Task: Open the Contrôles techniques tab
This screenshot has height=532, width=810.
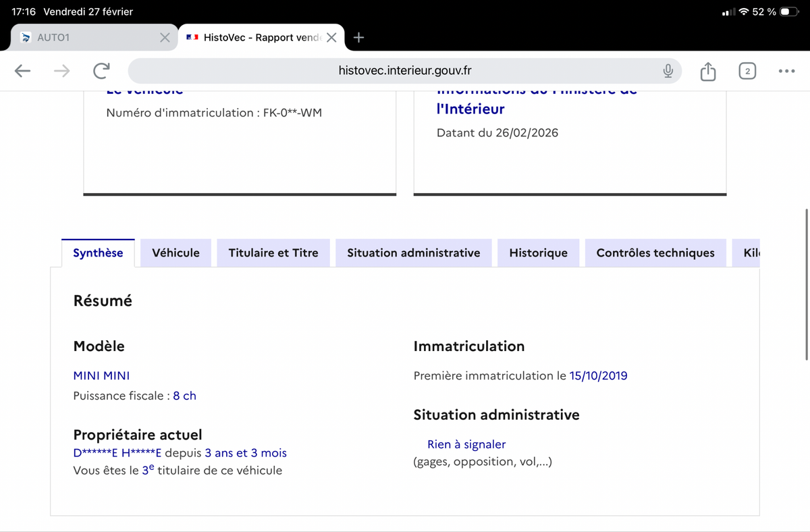Action: click(x=655, y=253)
